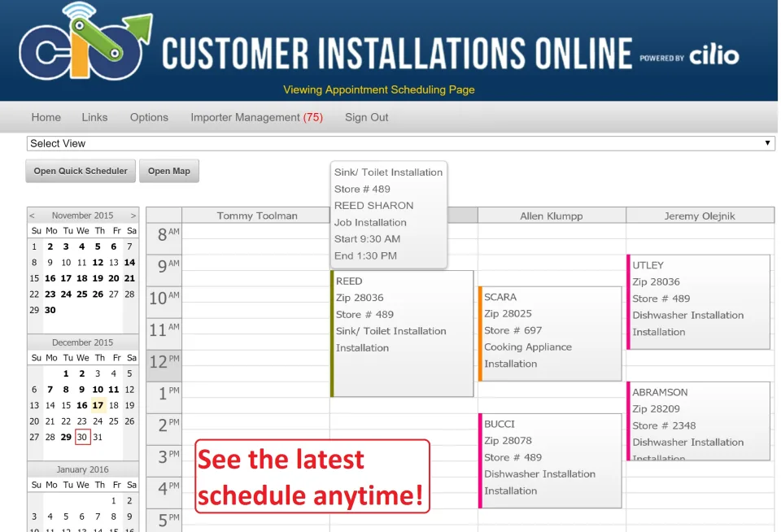Click the CIO logo in the header

pos(85,41)
